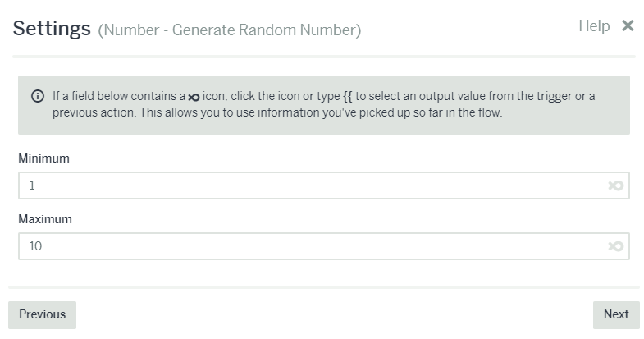Click the bold '{{' text in the banner
Screen dimensions: 644x339
[x=348, y=96]
